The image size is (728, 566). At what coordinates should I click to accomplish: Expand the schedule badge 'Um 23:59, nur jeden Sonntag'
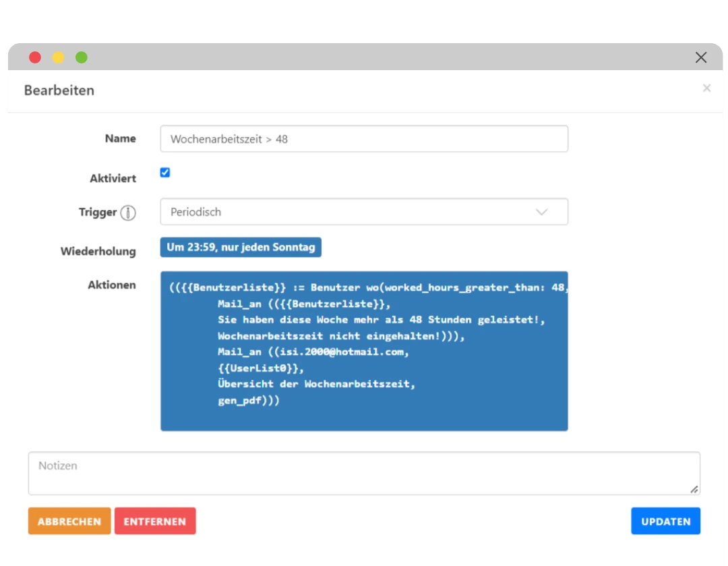click(x=241, y=247)
